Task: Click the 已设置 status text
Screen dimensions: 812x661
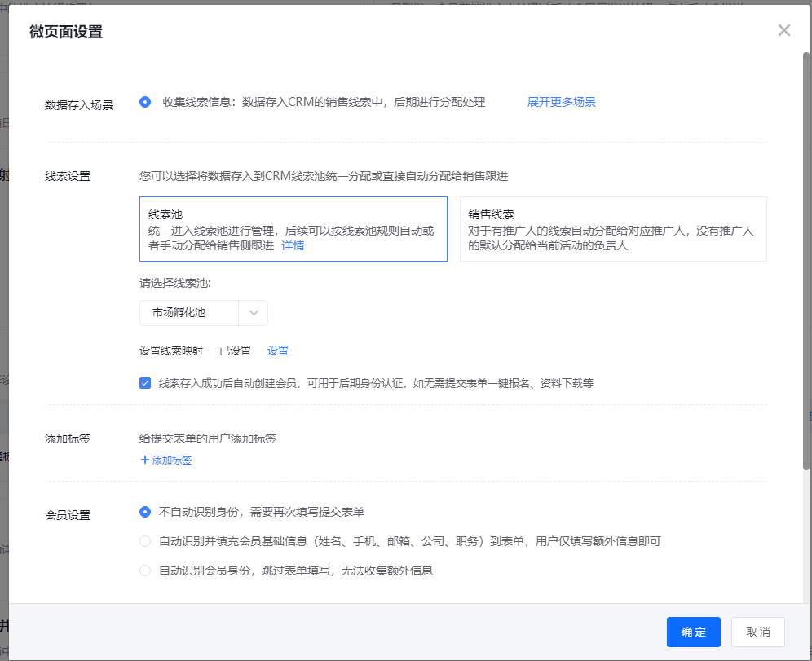Action: pos(235,350)
